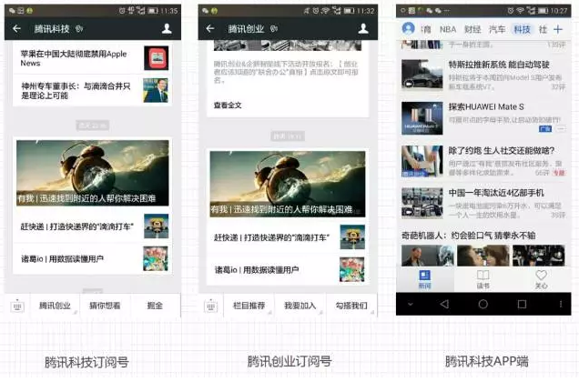Open HUAWEI Mate S thumbnail
The width and height of the screenshot is (579, 392).
(422, 118)
